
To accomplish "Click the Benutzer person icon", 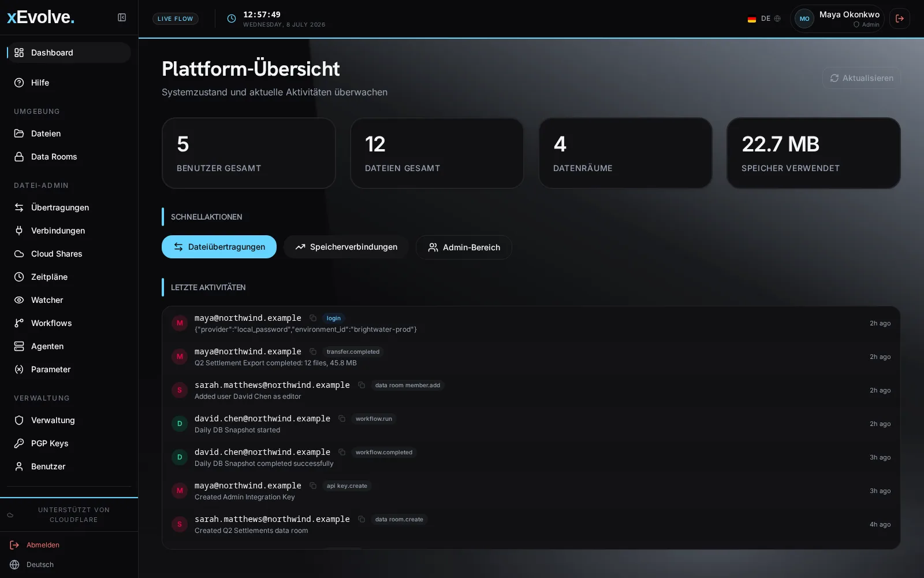I will tap(19, 466).
